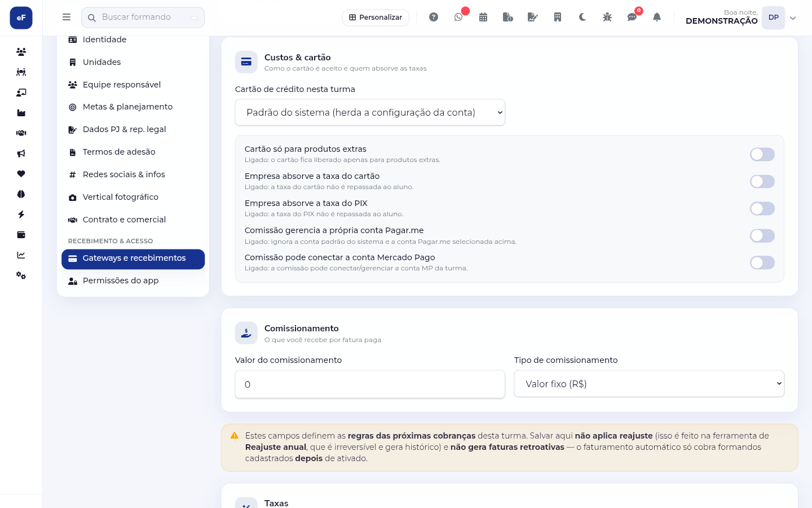The image size is (812, 508).
Task: Open the factory icon in left sidebar
Action: point(21,113)
